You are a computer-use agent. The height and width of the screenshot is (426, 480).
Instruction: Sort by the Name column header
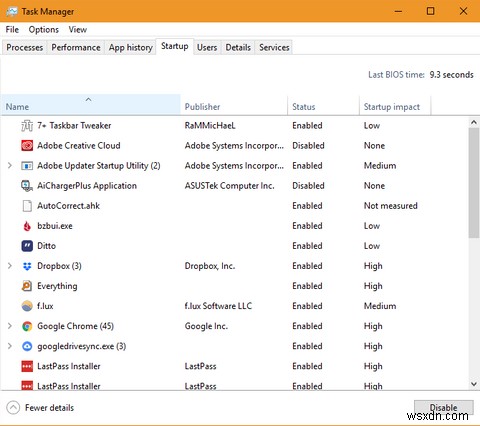point(91,105)
